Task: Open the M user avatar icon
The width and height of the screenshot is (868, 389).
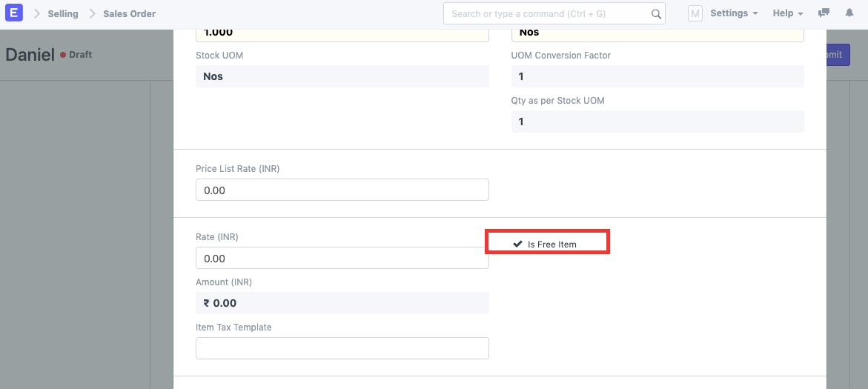Action: click(695, 13)
